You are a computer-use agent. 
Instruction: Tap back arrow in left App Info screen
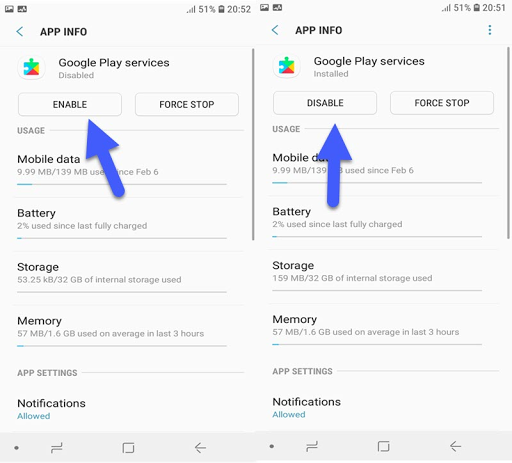click(x=20, y=32)
